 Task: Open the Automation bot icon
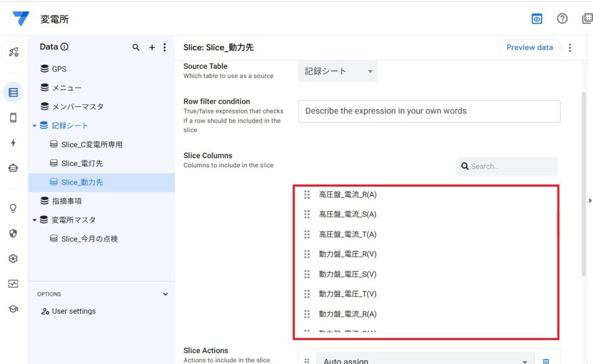tap(13, 168)
